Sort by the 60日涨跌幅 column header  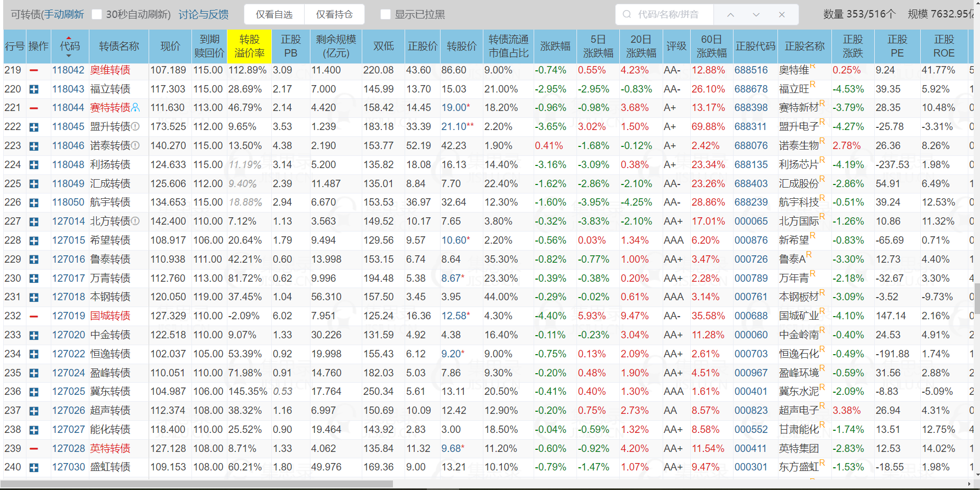point(712,47)
